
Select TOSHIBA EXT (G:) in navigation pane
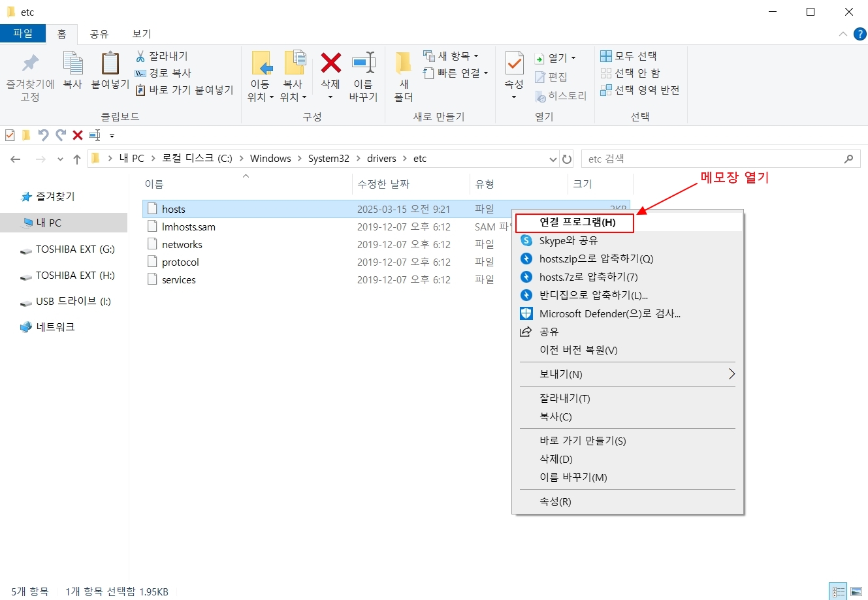coord(74,249)
